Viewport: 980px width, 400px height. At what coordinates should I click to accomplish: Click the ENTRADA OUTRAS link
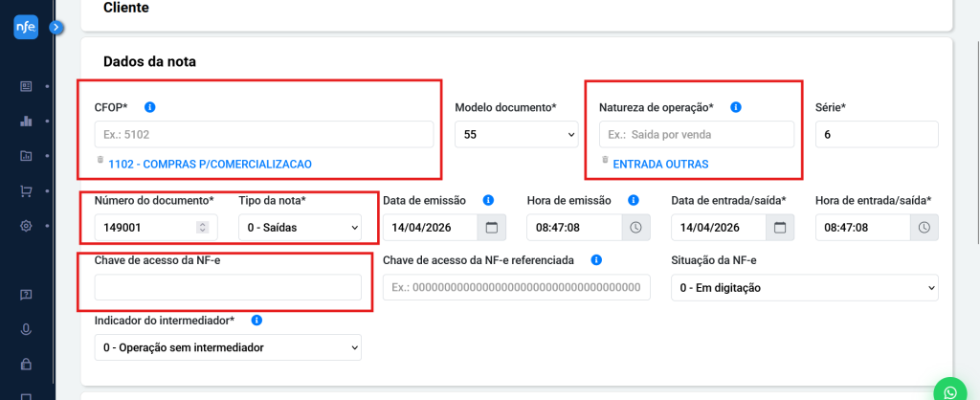pos(660,165)
